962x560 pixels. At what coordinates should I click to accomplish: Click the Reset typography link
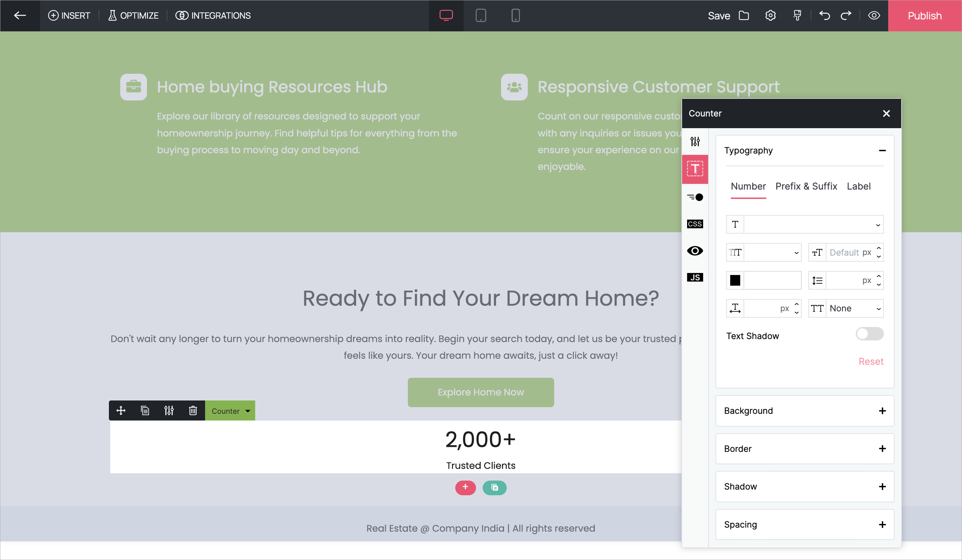[x=870, y=362]
